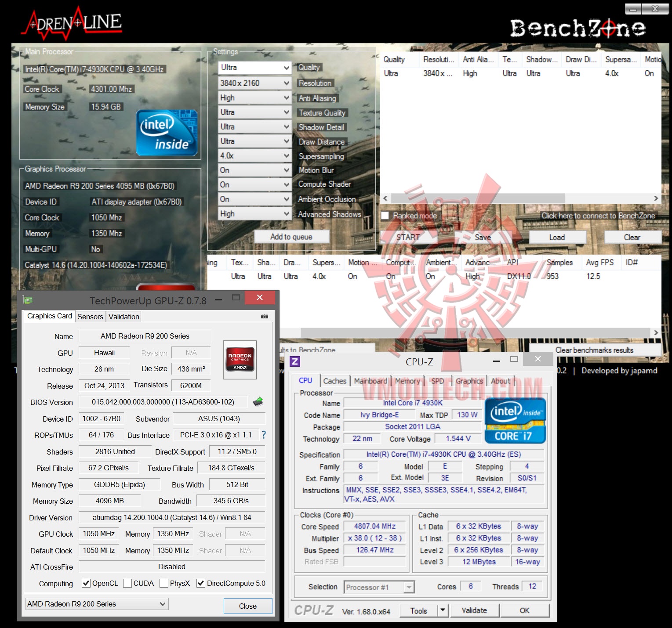Open the Resolution dropdown showing 3840 x 2160
Image resolution: width=672 pixels, height=628 pixels.
[255, 83]
